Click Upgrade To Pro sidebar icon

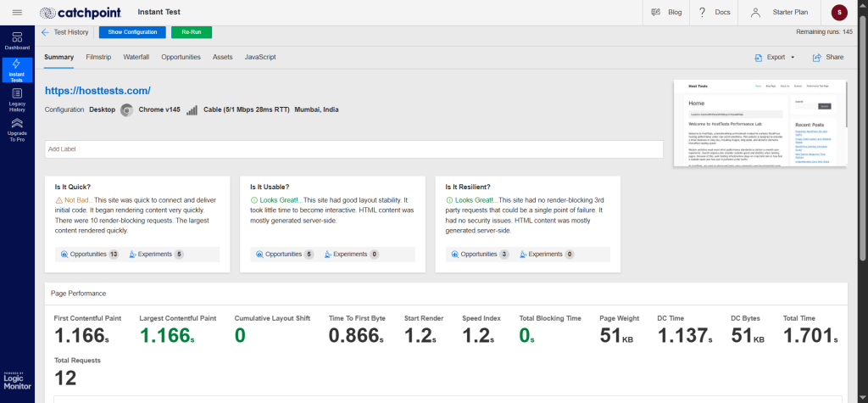point(17,129)
